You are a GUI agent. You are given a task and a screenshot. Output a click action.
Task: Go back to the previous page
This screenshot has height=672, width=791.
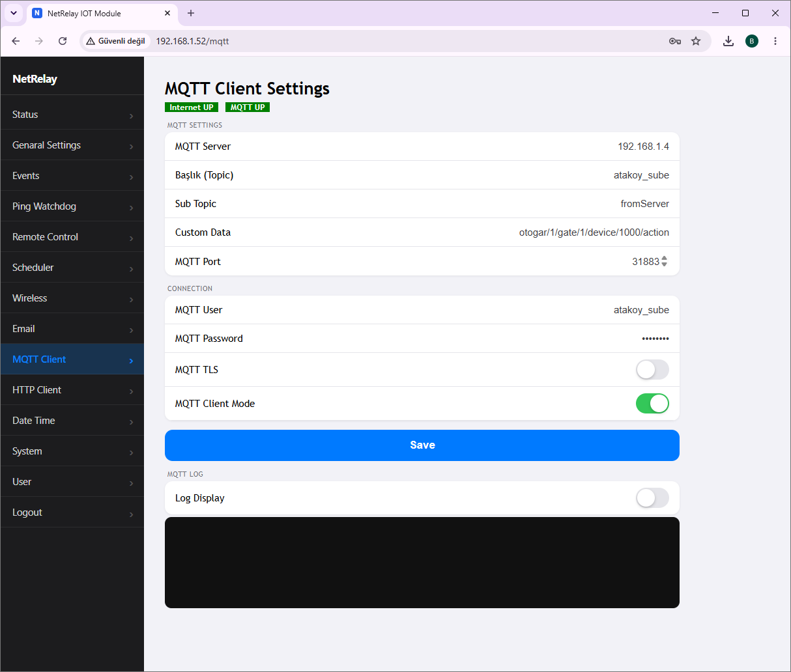click(x=16, y=41)
